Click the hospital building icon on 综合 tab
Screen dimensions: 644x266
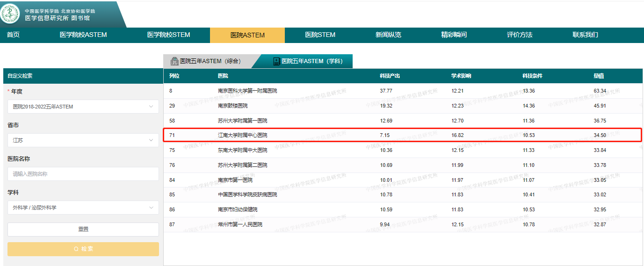pyautogui.click(x=174, y=61)
